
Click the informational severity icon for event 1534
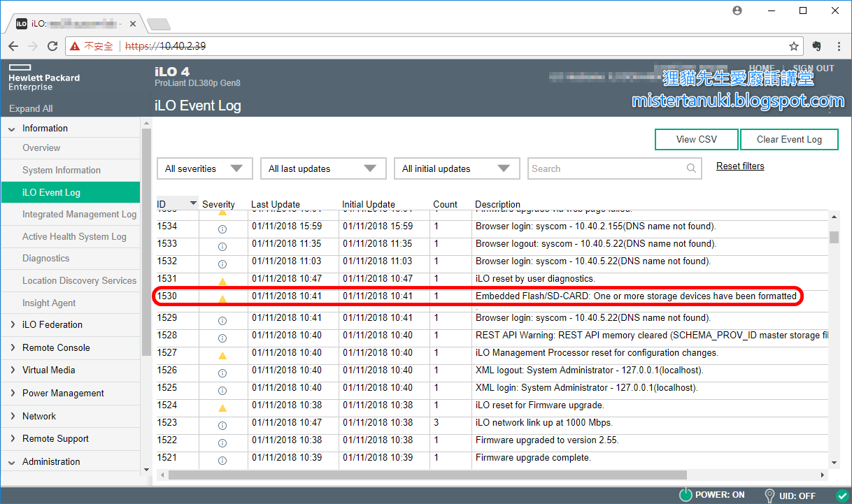point(222,229)
